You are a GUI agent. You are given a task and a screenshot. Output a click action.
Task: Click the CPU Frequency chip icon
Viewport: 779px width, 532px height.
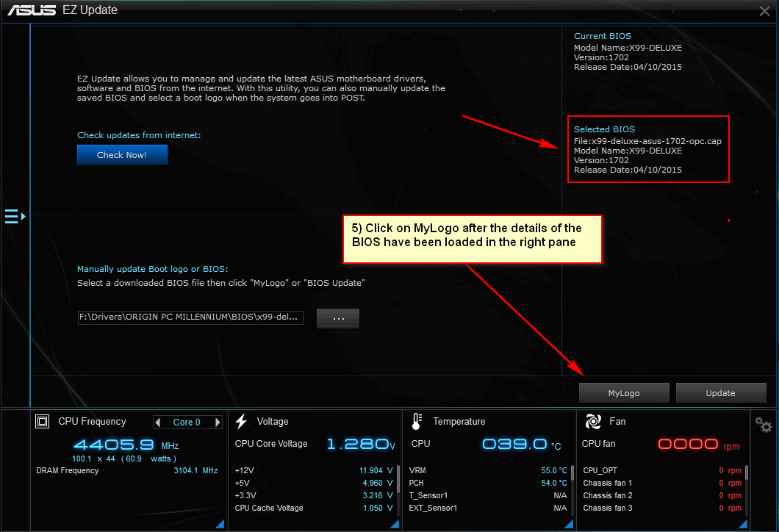coord(42,422)
